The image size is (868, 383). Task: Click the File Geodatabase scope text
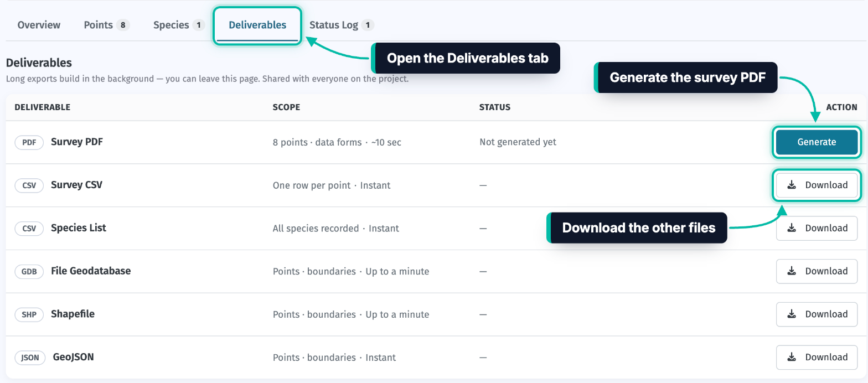(x=351, y=272)
